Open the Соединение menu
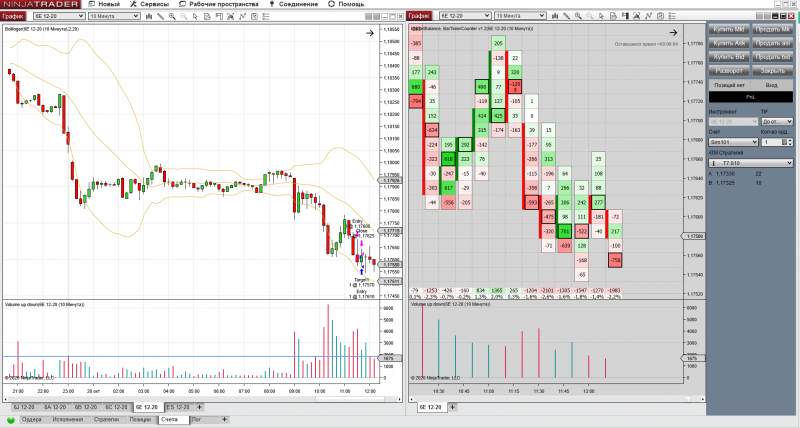The image size is (800, 428). pyautogui.click(x=293, y=4)
